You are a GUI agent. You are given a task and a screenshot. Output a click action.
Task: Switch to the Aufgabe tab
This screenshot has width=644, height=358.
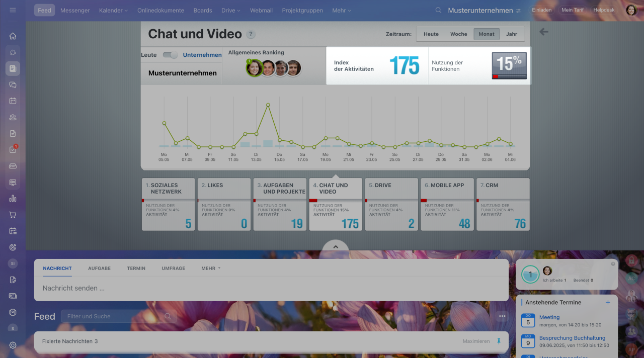pos(100,268)
